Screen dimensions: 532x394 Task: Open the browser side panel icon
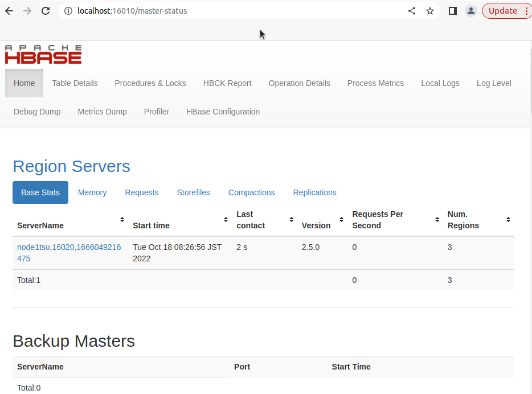click(x=453, y=11)
